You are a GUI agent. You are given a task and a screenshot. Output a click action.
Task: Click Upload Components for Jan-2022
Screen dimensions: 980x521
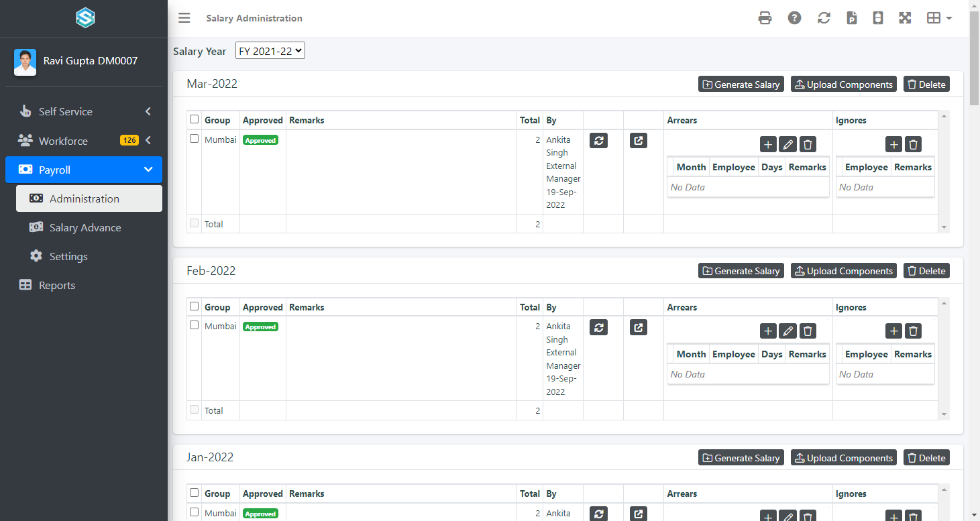pos(844,458)
